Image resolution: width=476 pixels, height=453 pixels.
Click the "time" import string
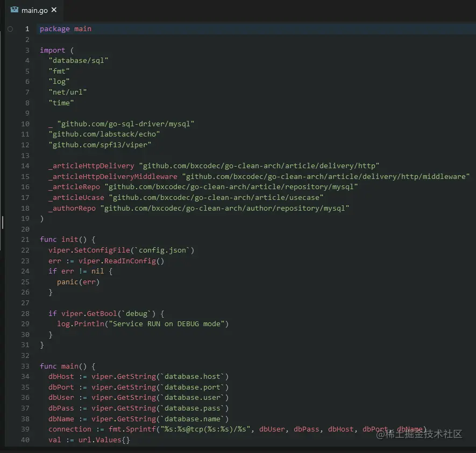[x=61, y=103]
